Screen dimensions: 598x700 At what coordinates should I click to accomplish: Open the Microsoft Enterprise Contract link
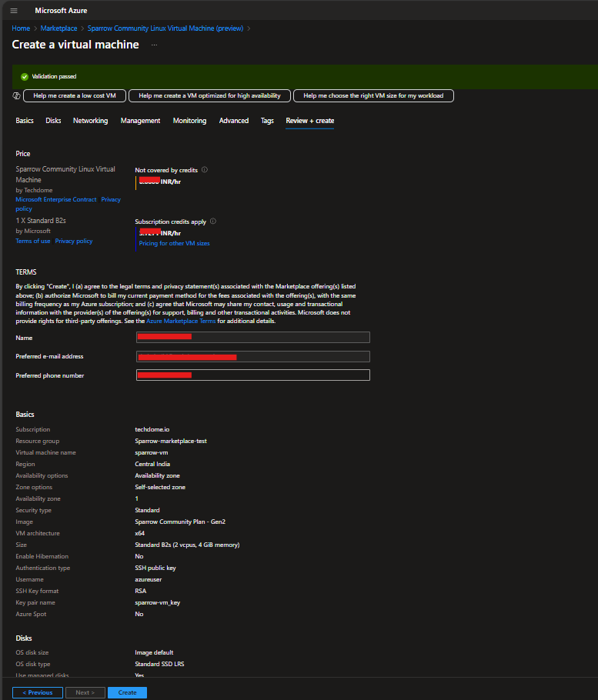(x=56, y=199)
